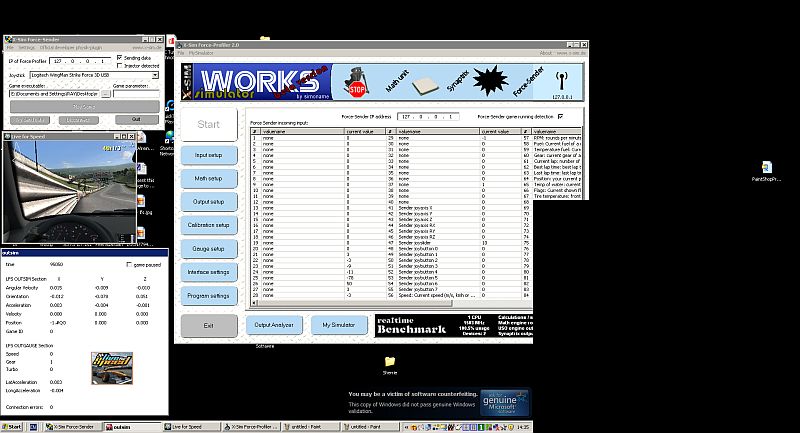Switch to X-Sim Force-Profiler in the taskbar
This screenshot has height=433, width=800.
pyautogui.click(x=252, y=427)
